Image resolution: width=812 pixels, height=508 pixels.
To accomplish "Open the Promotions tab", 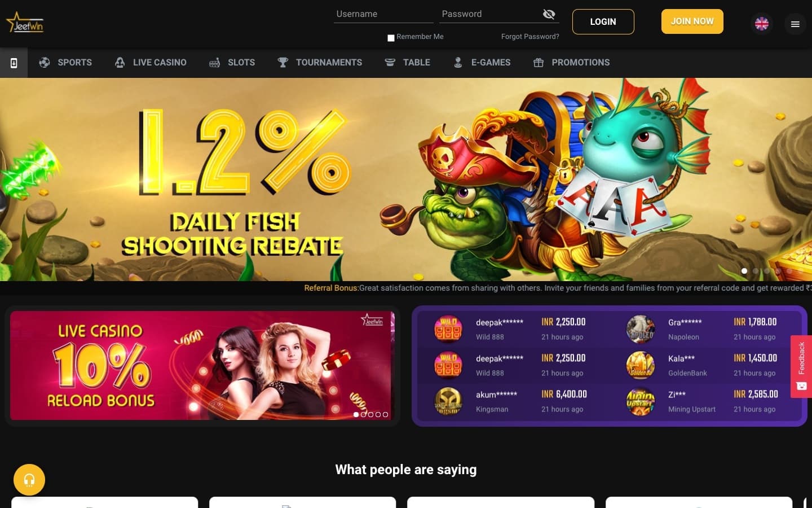I will (572, 63).
